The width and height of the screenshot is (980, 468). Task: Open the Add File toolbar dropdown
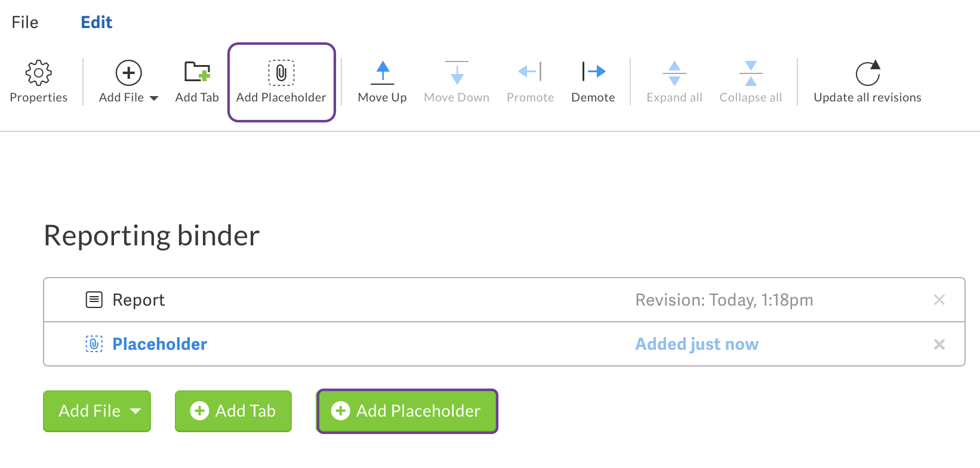tap(128, 82)
